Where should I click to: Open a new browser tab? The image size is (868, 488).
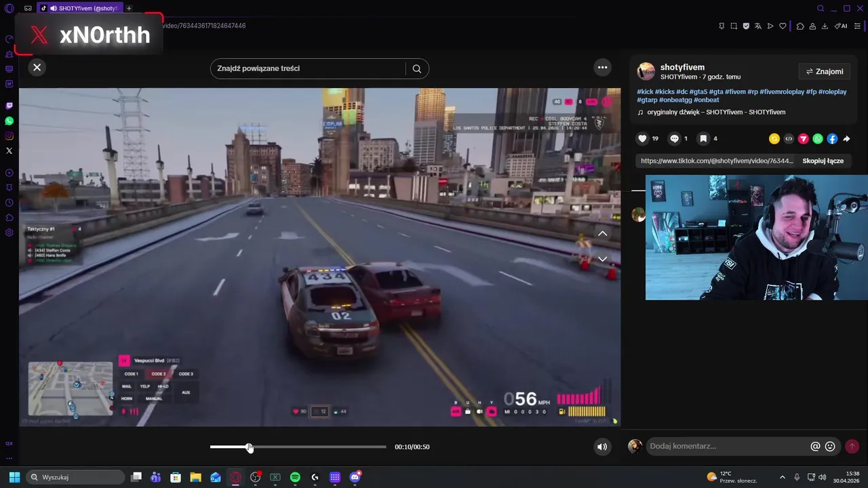pos(129,8)
